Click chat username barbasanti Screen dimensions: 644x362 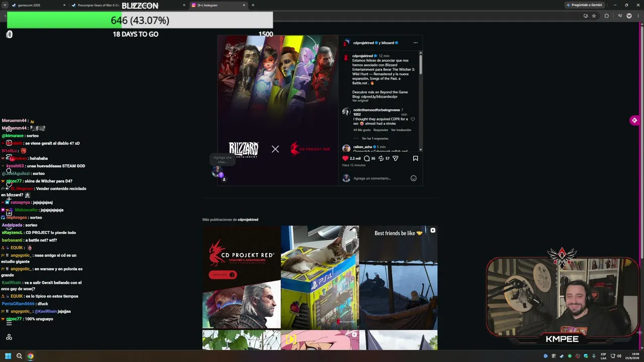(x=12, y=240)
